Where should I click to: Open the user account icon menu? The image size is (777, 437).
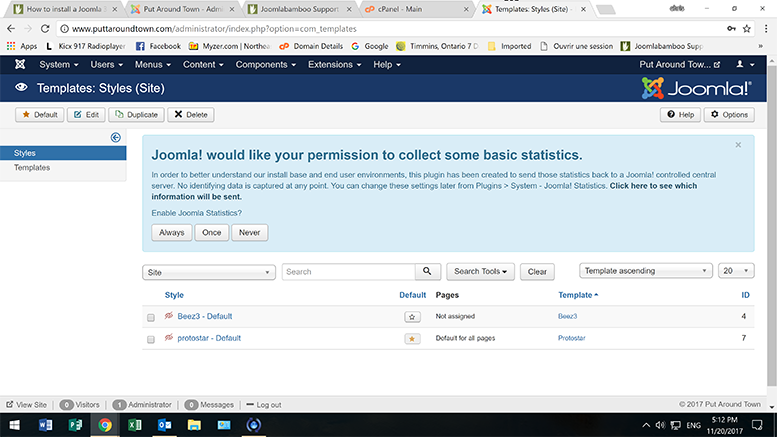coord(745,64)
